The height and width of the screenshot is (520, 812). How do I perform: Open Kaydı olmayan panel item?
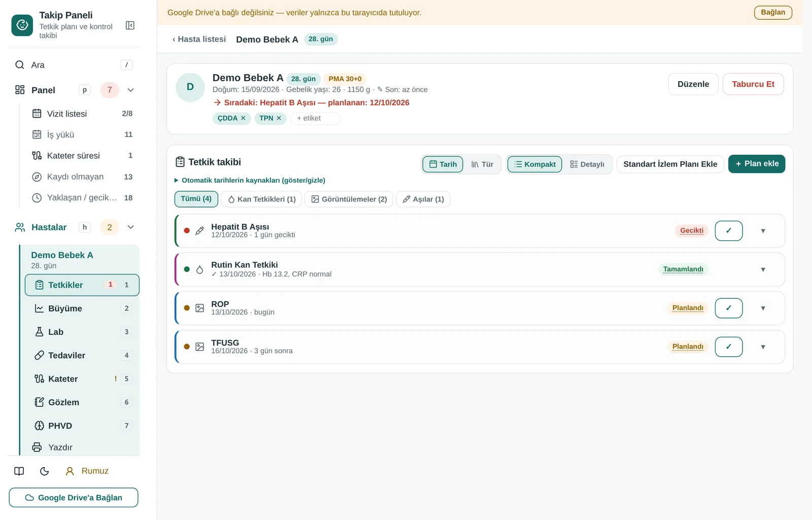coord(82,177)
